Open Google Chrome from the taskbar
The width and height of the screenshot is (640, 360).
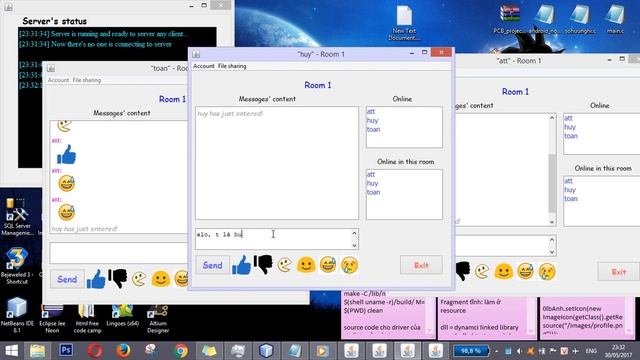[181, 350]
